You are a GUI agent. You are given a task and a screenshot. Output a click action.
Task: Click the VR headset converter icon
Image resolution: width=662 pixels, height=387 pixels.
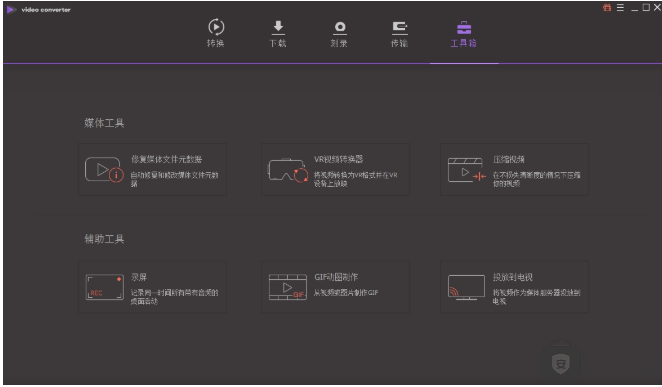tap(288, 170)
